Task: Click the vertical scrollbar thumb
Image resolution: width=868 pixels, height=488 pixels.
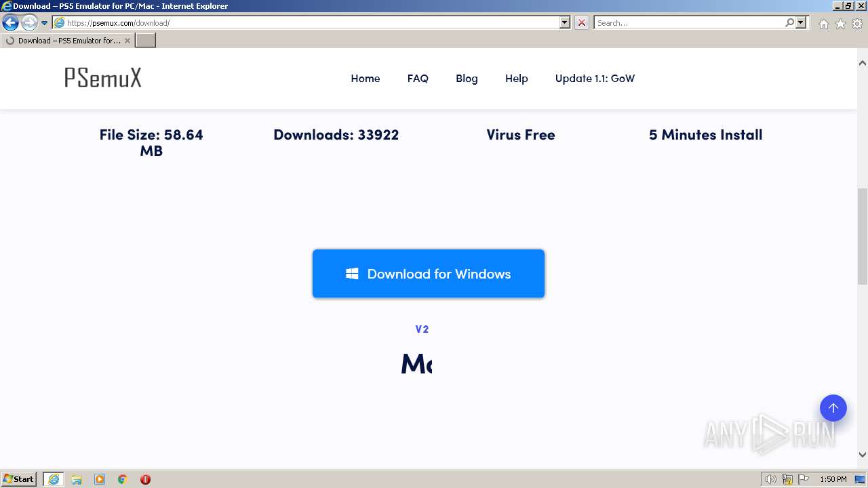Action: (x=863, y=236)
